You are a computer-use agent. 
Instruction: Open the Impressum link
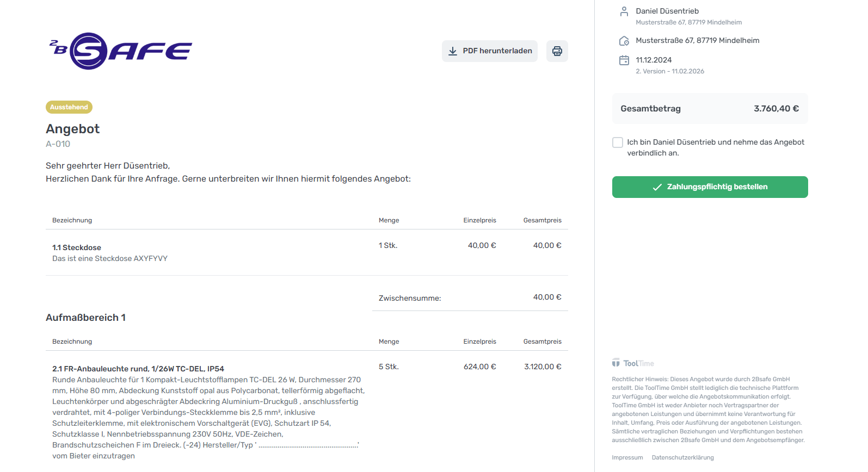tap(627, 458)
